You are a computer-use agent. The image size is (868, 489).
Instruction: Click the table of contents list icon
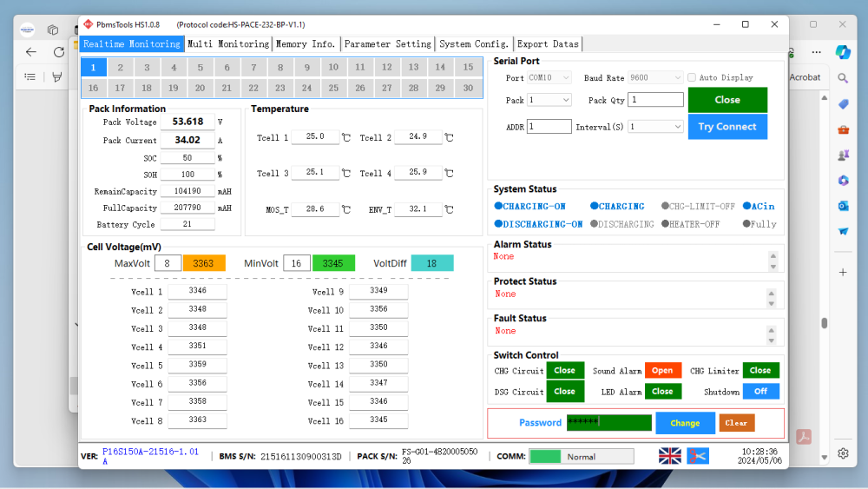pos(30,77)
